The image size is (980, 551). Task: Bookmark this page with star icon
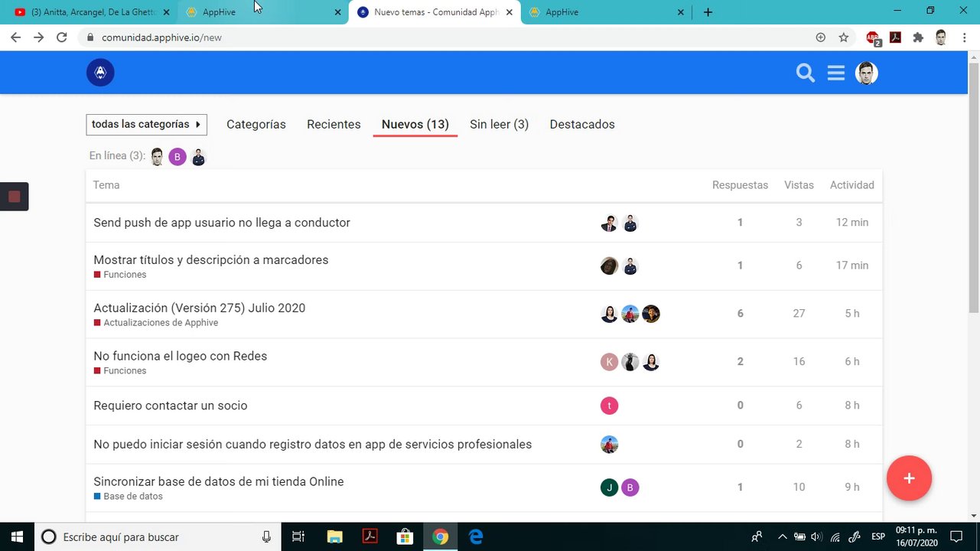(x=843, y=37)
